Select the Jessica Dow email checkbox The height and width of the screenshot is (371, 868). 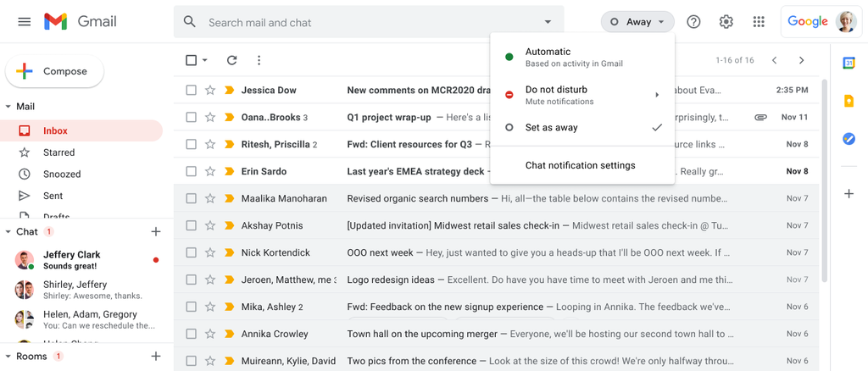pyautogui.click(x=191, y=90)
